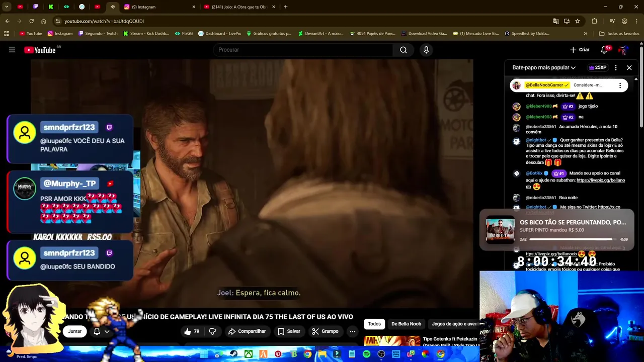Open the Criar create menu
This screenshot has height=362, width=644.
[x=580, y=50]
